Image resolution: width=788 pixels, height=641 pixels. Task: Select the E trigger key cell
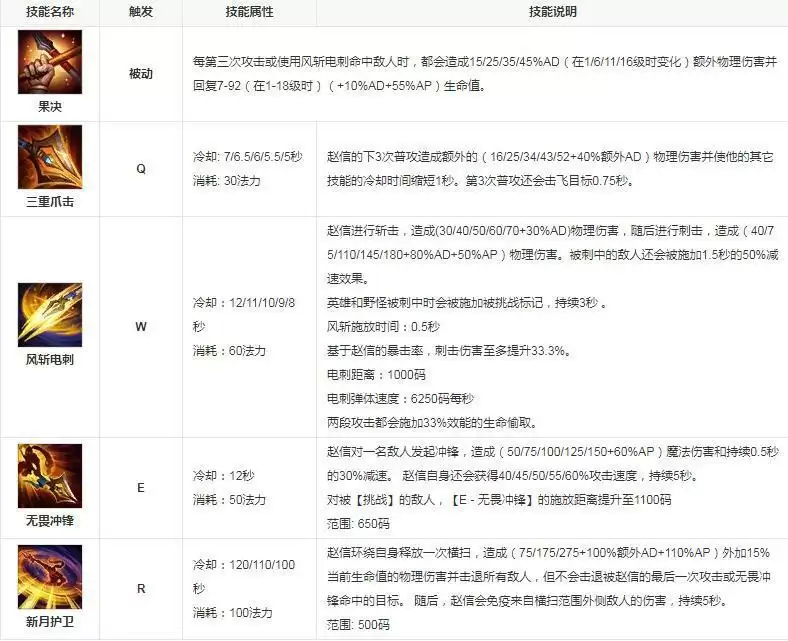pos(141,488)
